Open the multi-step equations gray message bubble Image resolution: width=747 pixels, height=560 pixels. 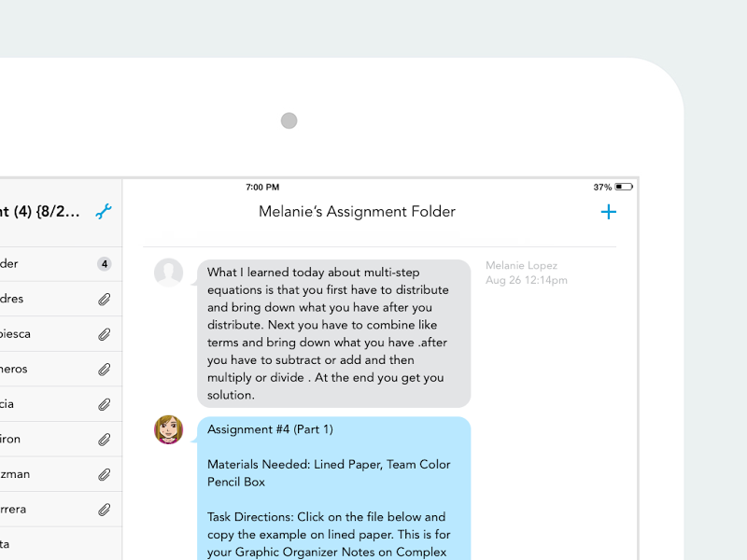point(334,333)
